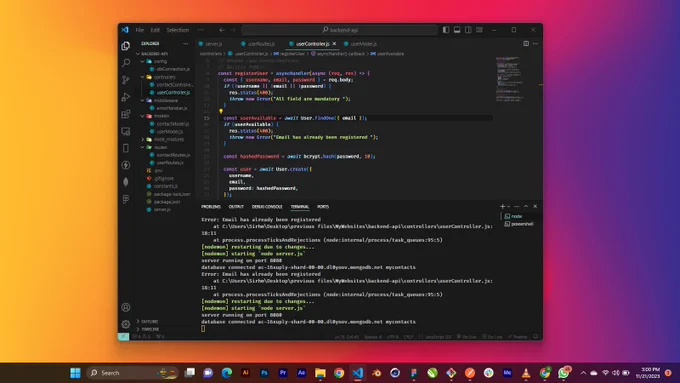Open Explorer views and more actions ellipsis
The width and height of the screenshot is (680, 383).
(x=186, y=43)
